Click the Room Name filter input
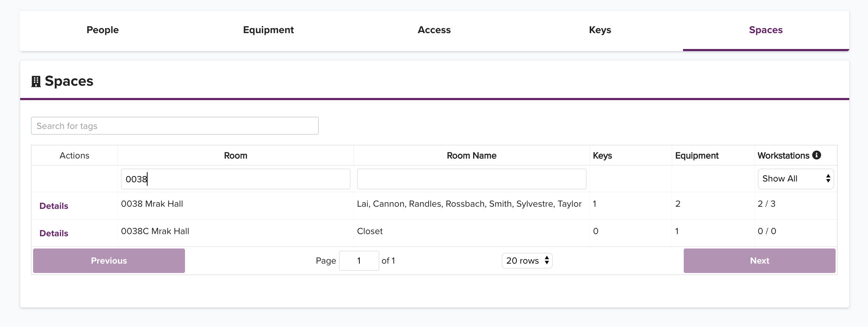Viewport: 868px width, 327px height. (x=472, y=179)
